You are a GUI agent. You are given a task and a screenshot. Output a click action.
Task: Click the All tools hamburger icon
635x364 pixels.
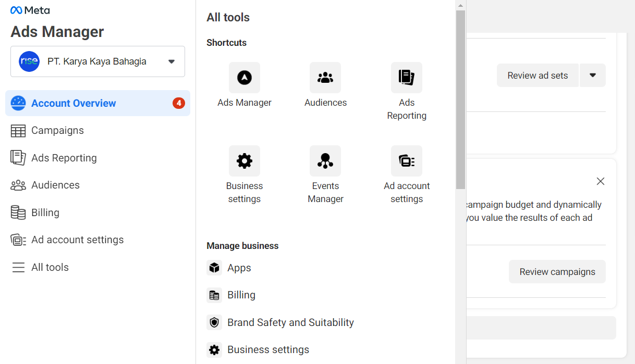pyautogui.click(x=18, y=267)
